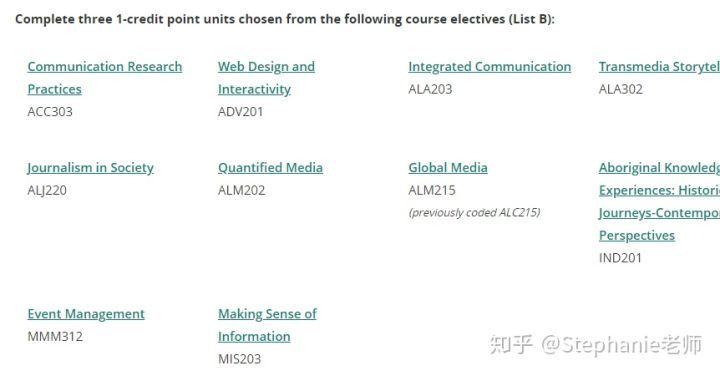Click the unit code MMM312
Viewport: 720px width, 376px height.
55,337
